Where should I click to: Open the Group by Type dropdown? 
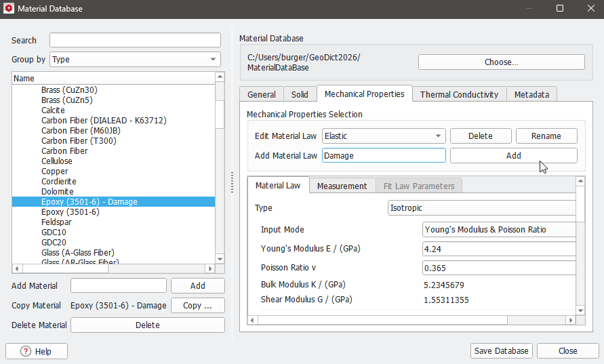136,60
